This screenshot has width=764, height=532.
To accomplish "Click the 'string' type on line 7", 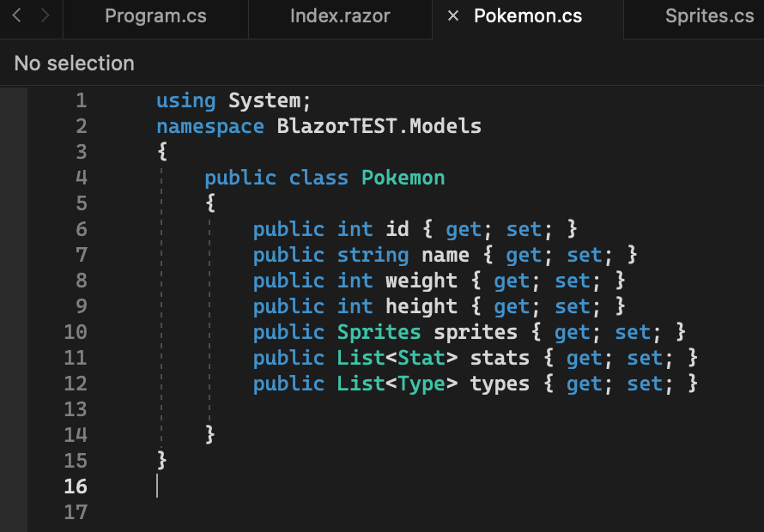I will 373,256.
